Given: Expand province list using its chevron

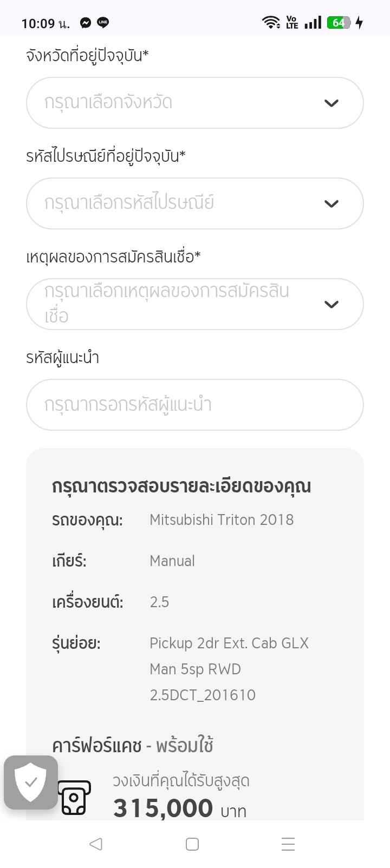Looking at the screenshot, I should [x=331, y=103].
